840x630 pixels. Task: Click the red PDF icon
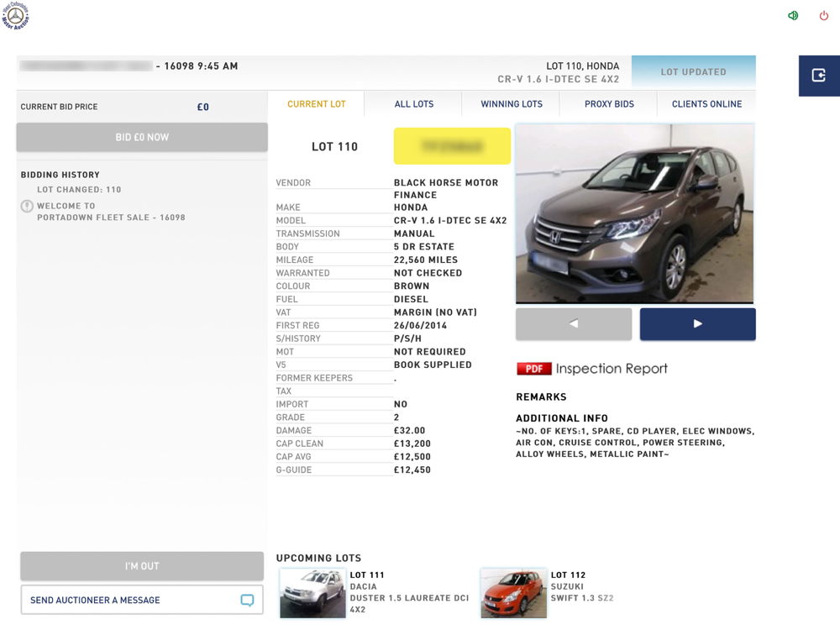533,369
